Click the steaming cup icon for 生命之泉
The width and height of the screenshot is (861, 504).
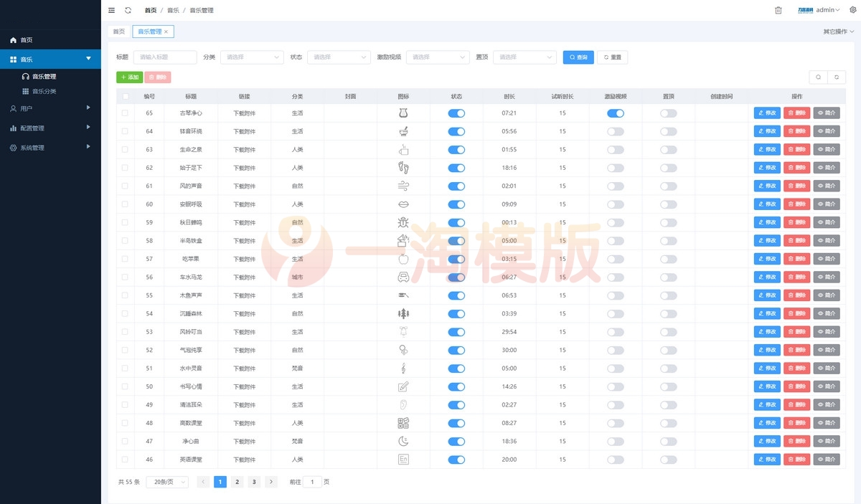(x=403, y=150)
